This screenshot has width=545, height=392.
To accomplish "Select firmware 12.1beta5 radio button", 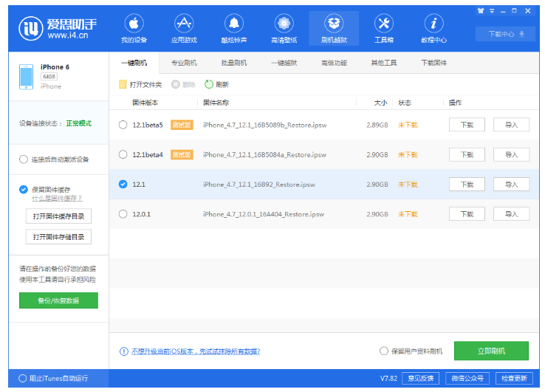I will click(123, 125).
